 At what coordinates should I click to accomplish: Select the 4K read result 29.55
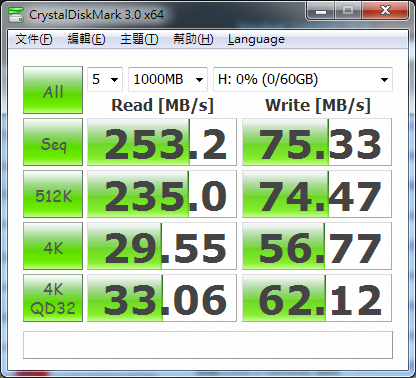click(162, 246)
